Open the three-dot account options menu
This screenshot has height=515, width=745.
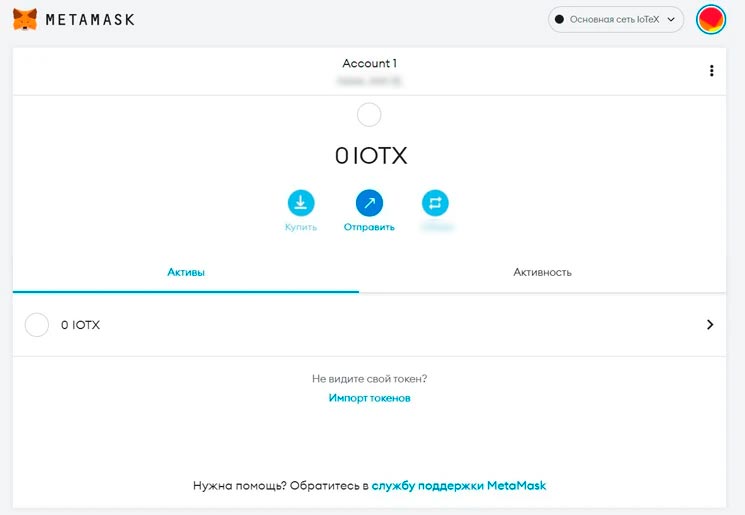click(x=711, y=71)
